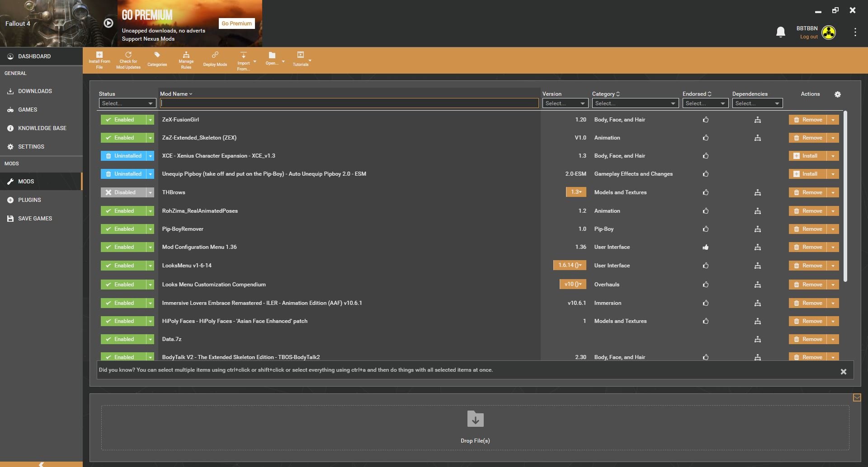Open the Status filter dropdown
This screenshot has width=868, height=467.
tap(127, 103)
